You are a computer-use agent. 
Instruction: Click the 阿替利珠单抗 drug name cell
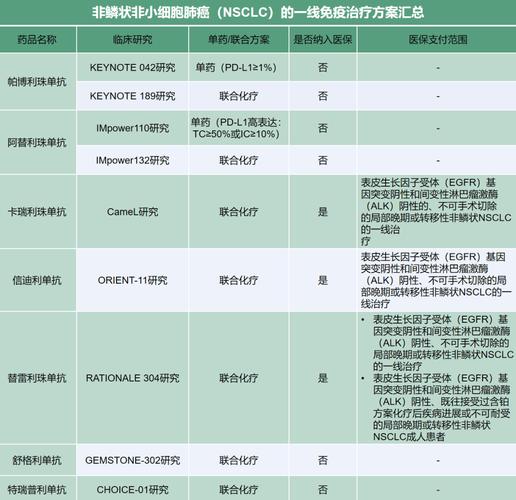(x=37, y=143)
